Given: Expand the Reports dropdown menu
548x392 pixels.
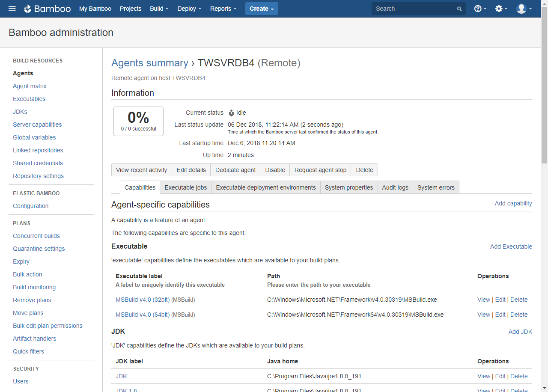Looking at the screenshot, I should point(223,9).
